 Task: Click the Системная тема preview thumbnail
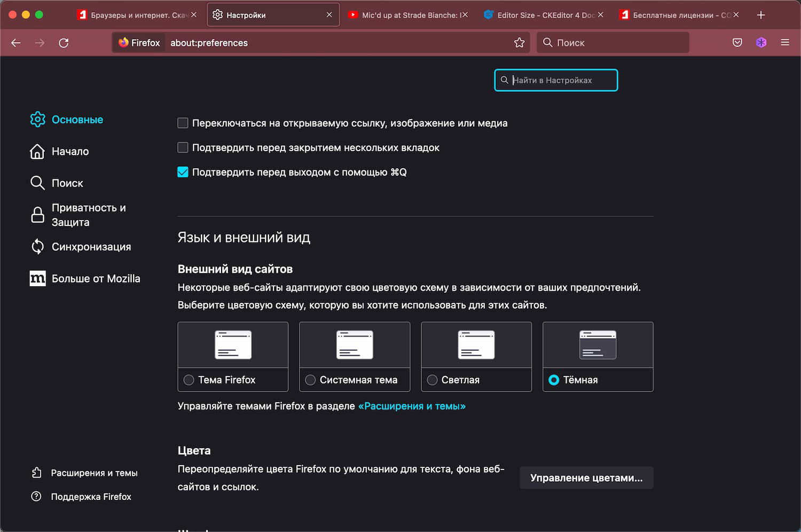[355, 345]
